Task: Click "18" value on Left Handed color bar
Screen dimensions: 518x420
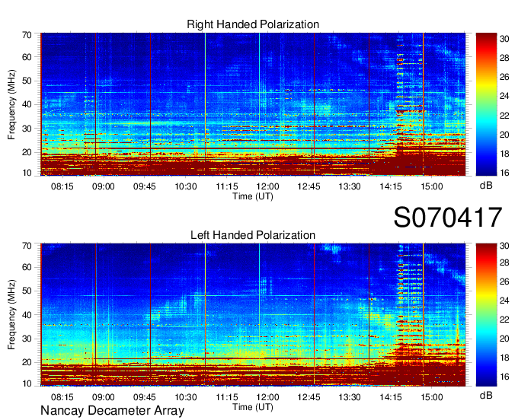Action: (504, 358)
